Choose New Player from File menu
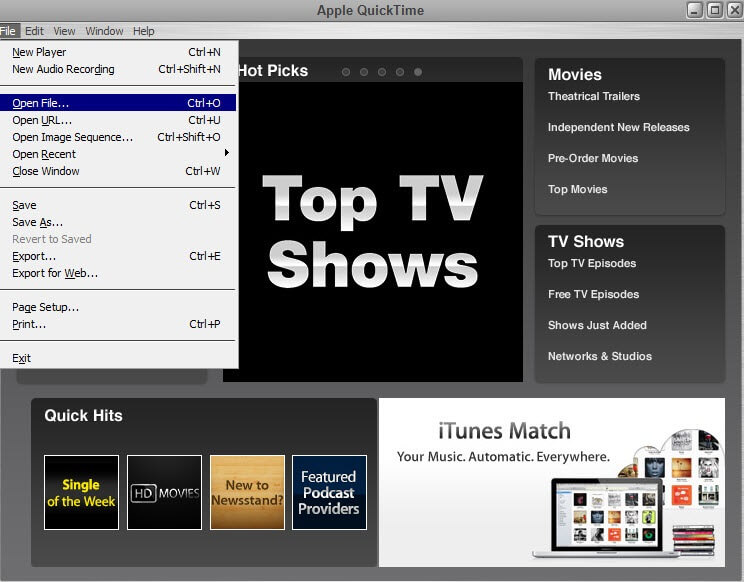 [x=118, y=52]
